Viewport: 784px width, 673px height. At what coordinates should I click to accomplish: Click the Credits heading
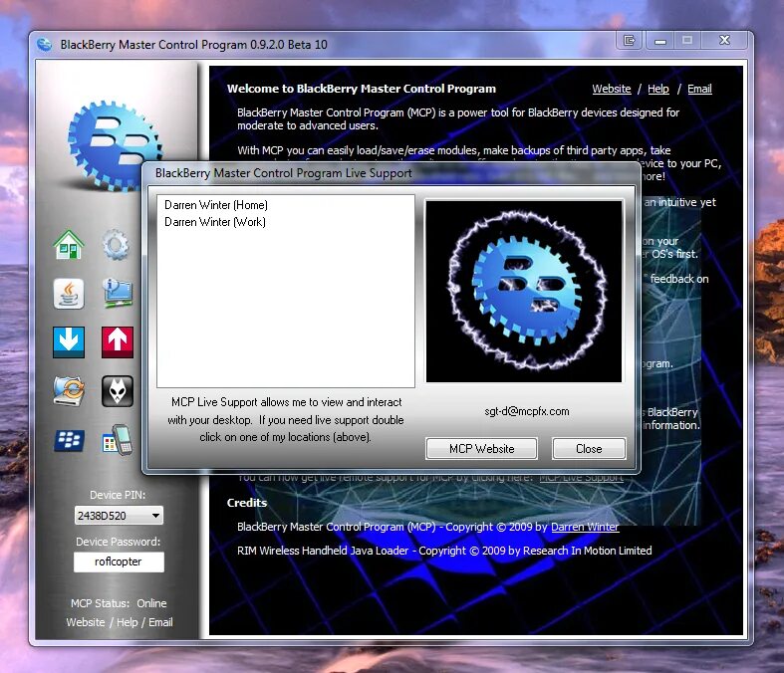click(247, 503)
